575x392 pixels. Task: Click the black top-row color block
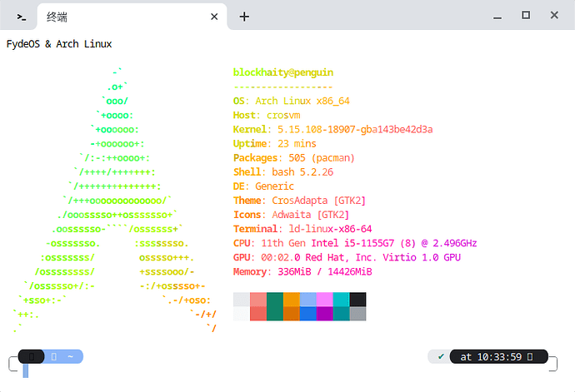click(357, 300)
